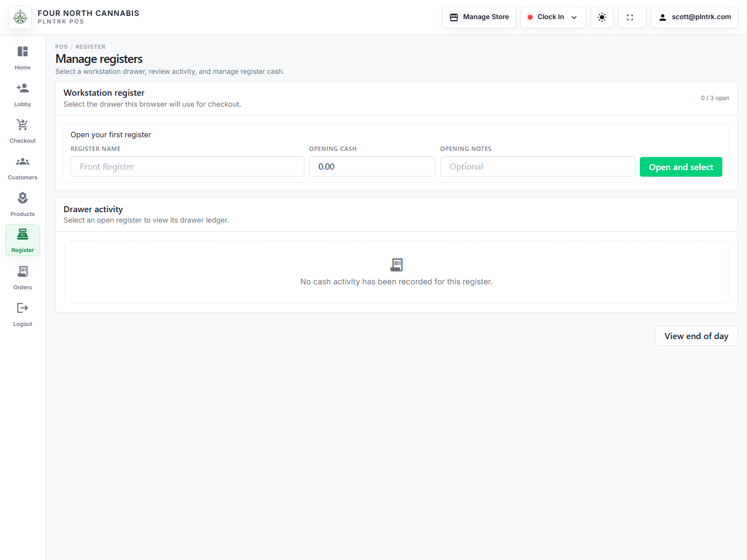Click the REGISTER breadcrumb item
The height and width of the screenshot is (560, 747).
pyautogui.click(x=91, y=47)
